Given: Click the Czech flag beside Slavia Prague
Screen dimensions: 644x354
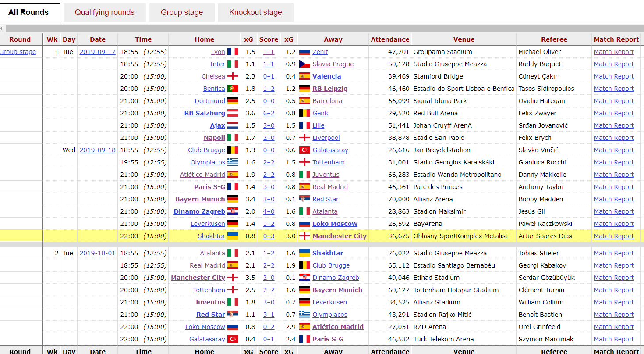Looking at the screenshot, I should [x=304, y=64].
